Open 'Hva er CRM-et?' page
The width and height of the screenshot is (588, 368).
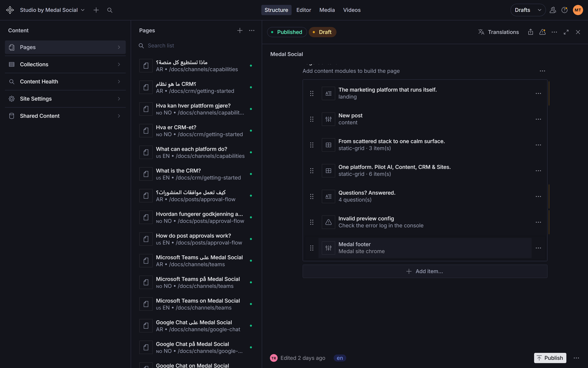[196, 131]
